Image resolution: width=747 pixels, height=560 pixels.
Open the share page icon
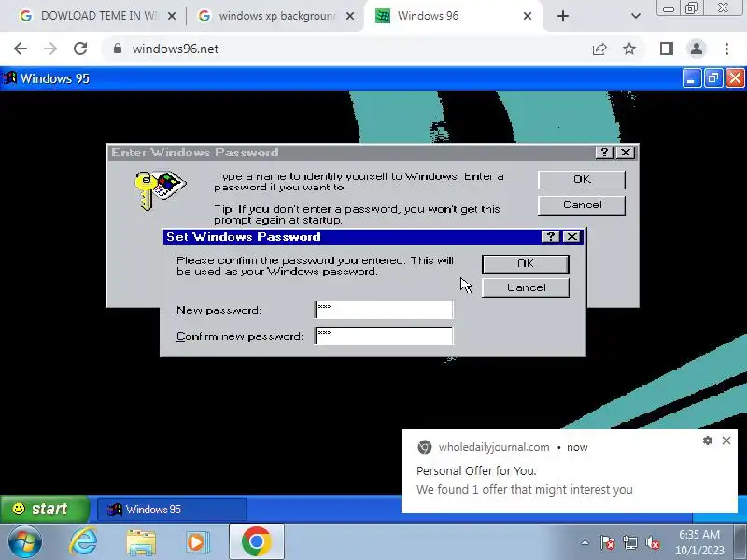click(599, 49)
